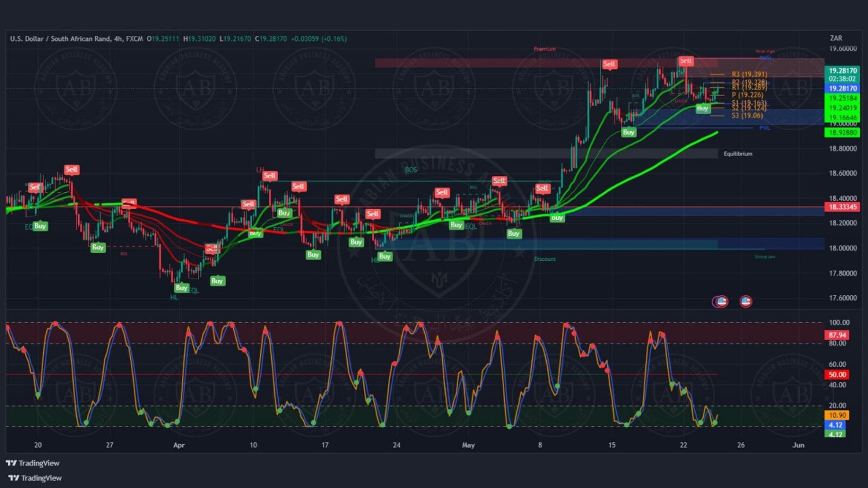The width and height of the screenshot is (868, 488).
Task: Click the PWL previous week low label
Action: [x=765, y=128]
